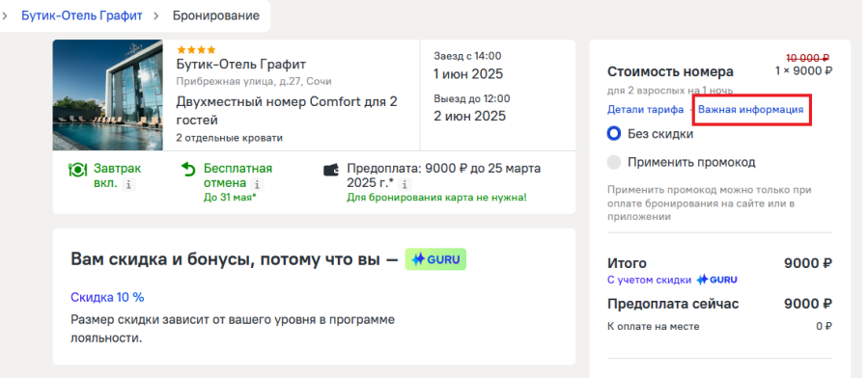Open info icon beside Бесплатная отмена
The image size is (868, 378).
(x=259, y=184)
